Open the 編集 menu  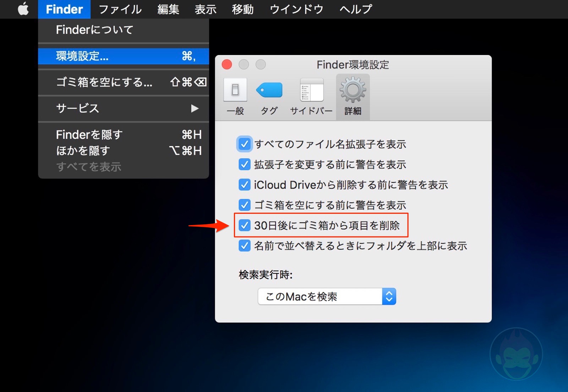(168, 9)
